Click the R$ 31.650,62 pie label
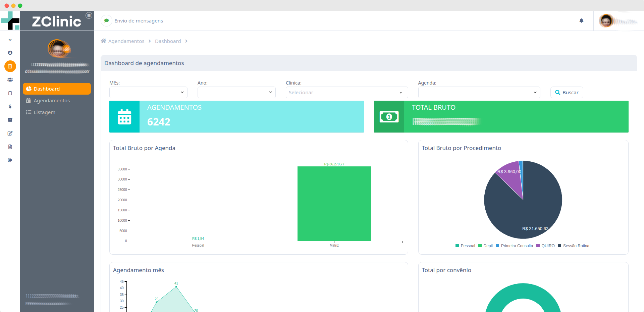Screen dimensions: 644x312 (535, 229)
